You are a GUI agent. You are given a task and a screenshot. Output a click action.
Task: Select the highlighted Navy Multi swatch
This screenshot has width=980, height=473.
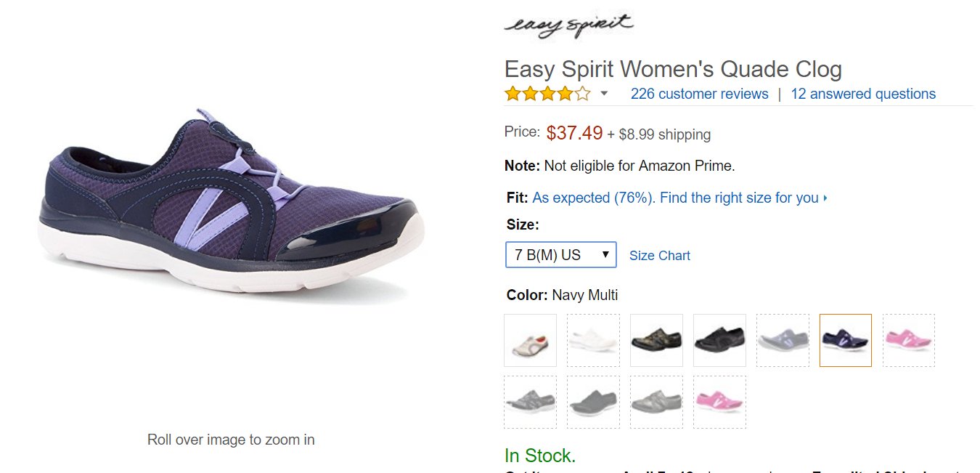point(846,340)
